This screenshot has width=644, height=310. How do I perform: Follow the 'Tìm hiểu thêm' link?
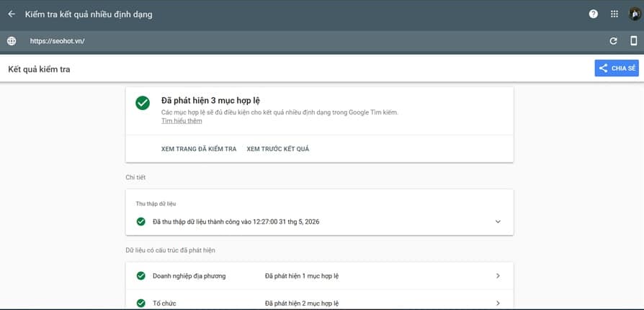tap(182, 121)
